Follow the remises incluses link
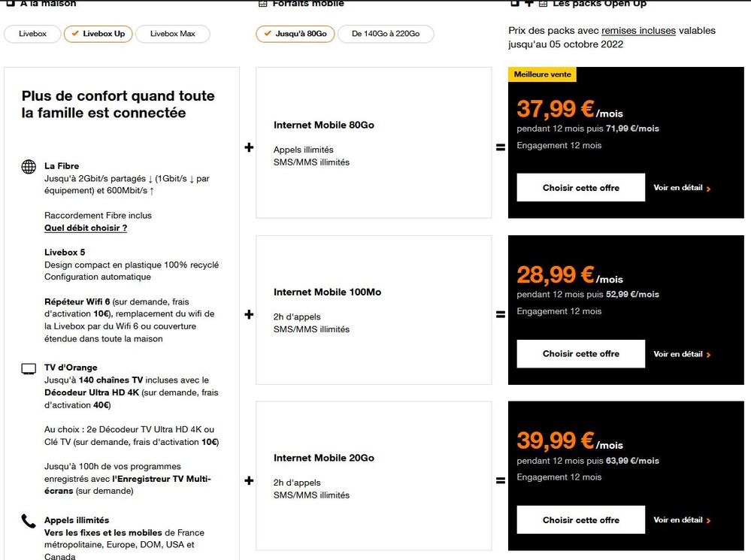Image resolution: width=751 pixels, height=560 pixels. pyautogui.click(x=638, y=31)
